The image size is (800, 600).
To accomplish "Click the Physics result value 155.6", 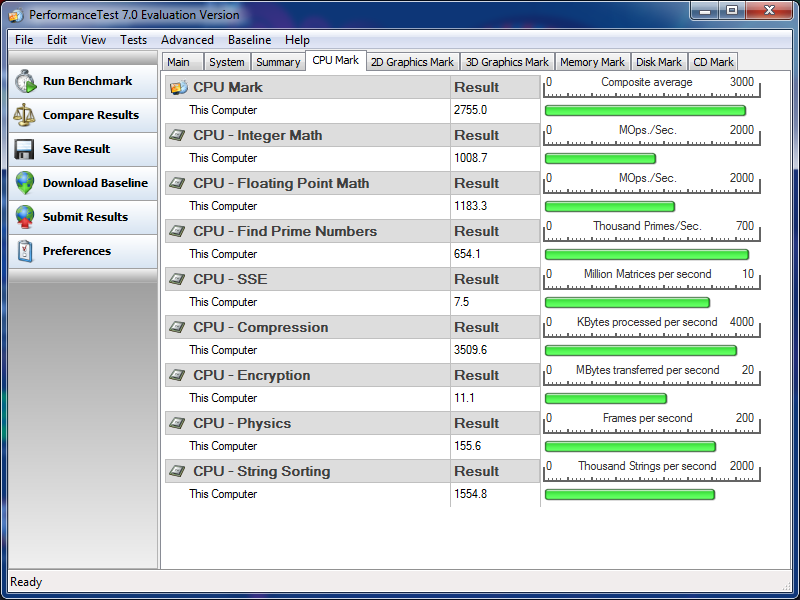I will point(467,446).
